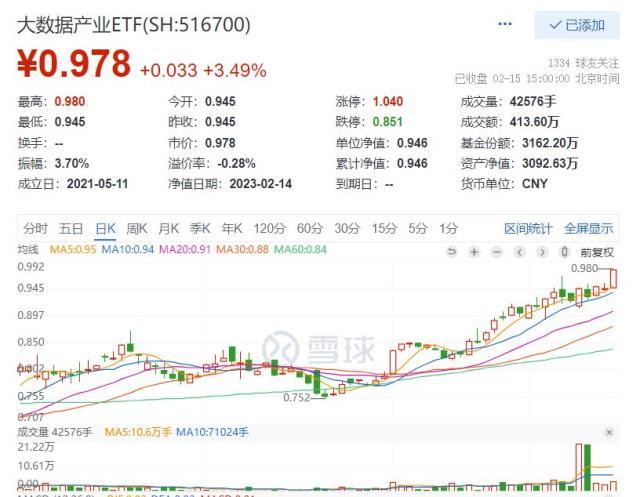Select the 月K monthly candlestick tab
Viewport: 640px width, 497px height.
pyautogui.click(x=169, y=229)
